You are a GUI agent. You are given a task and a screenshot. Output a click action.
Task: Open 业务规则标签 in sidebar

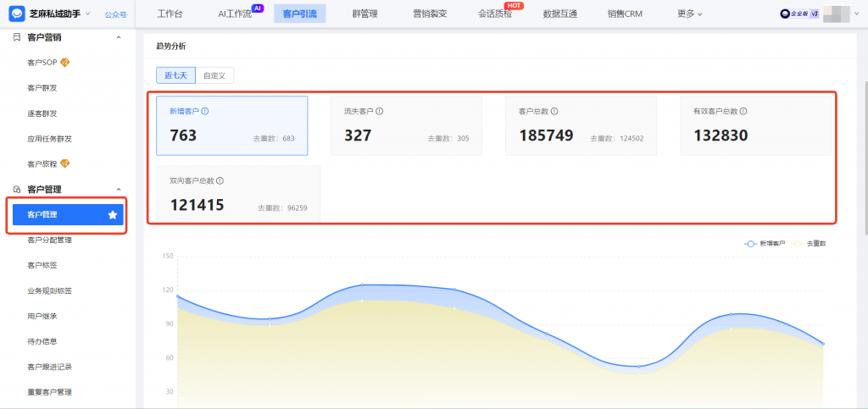(49, 290)
